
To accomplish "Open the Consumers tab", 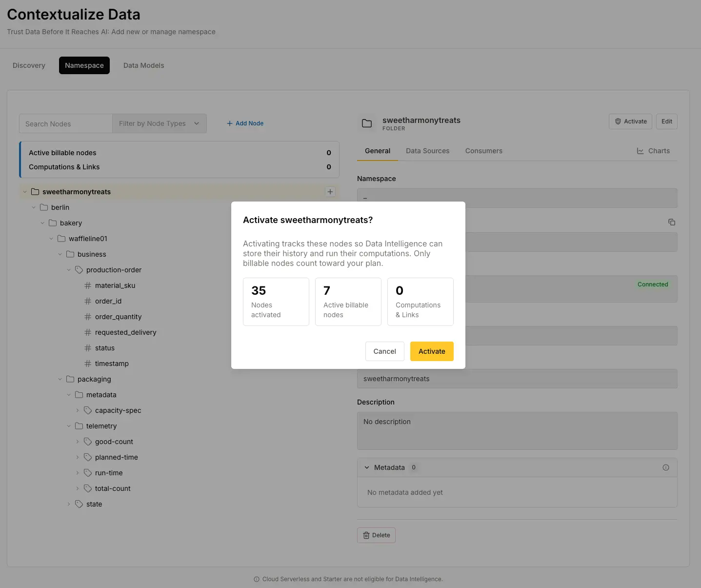I will pyautogui.click(x=484, y=151).
